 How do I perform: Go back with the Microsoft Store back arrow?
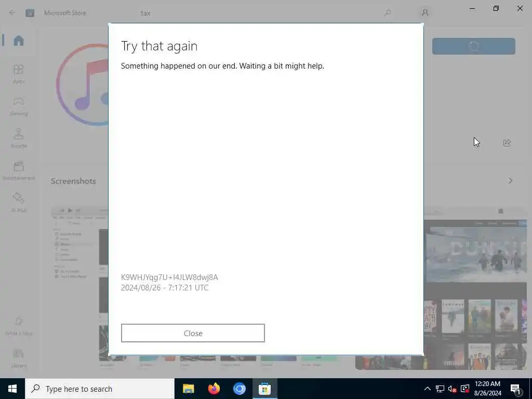click(x=12, y=13)
